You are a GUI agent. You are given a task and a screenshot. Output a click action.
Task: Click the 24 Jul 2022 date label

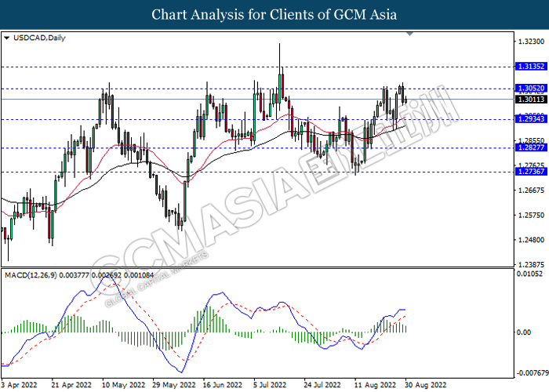322,385
